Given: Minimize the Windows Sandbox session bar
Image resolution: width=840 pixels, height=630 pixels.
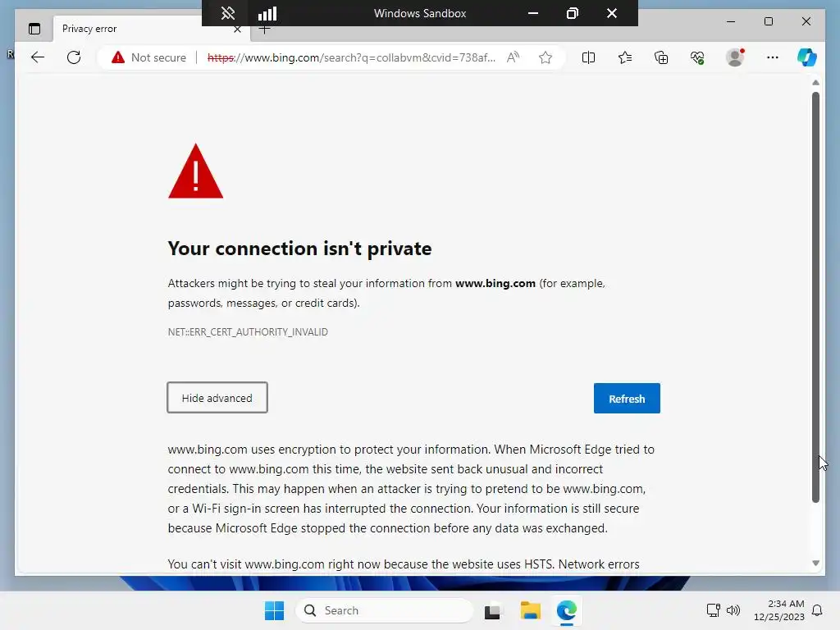Looking at the screenshot, I should tap(533, 13).
